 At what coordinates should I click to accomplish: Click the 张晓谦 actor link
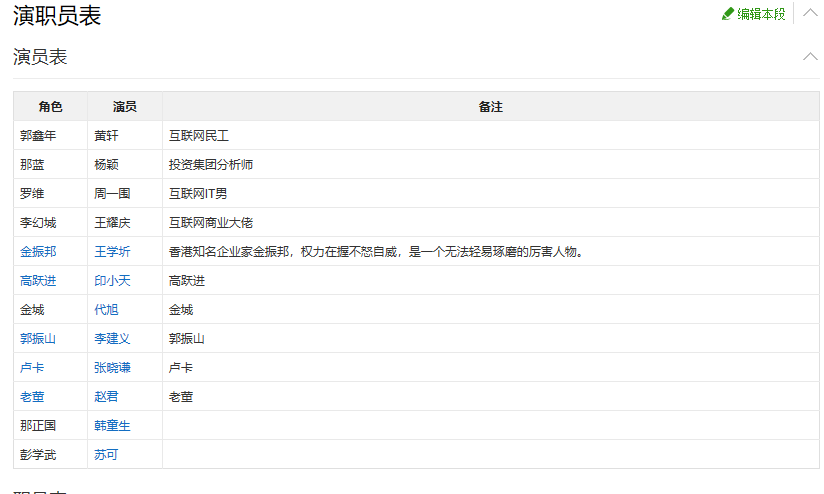coord(112,368)
